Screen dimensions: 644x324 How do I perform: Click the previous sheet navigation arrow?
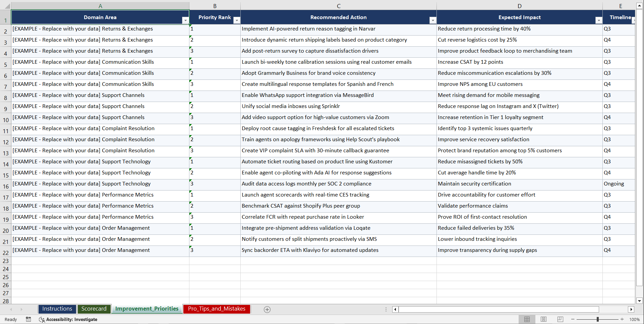click(11, 309)
